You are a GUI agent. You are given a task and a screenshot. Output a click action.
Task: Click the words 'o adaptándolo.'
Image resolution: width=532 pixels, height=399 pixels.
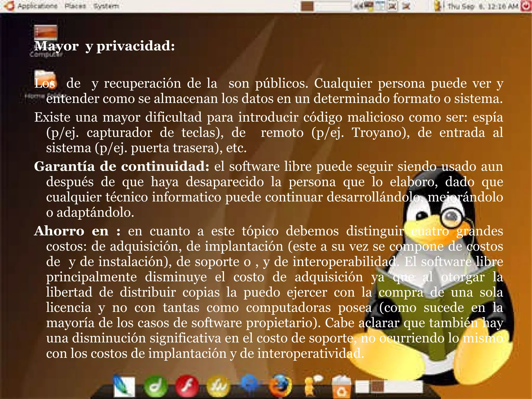[90, 213]
